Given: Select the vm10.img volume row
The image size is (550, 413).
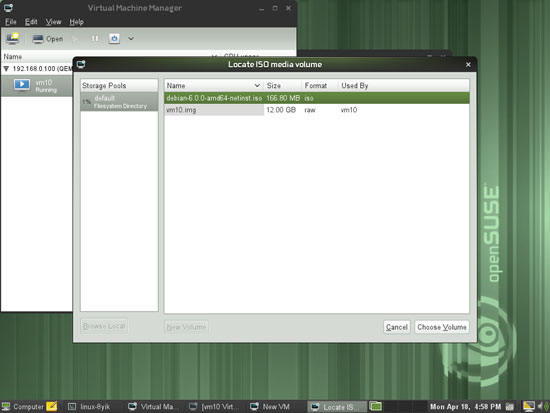Looking at the screenshot, I should click(316, 110).
